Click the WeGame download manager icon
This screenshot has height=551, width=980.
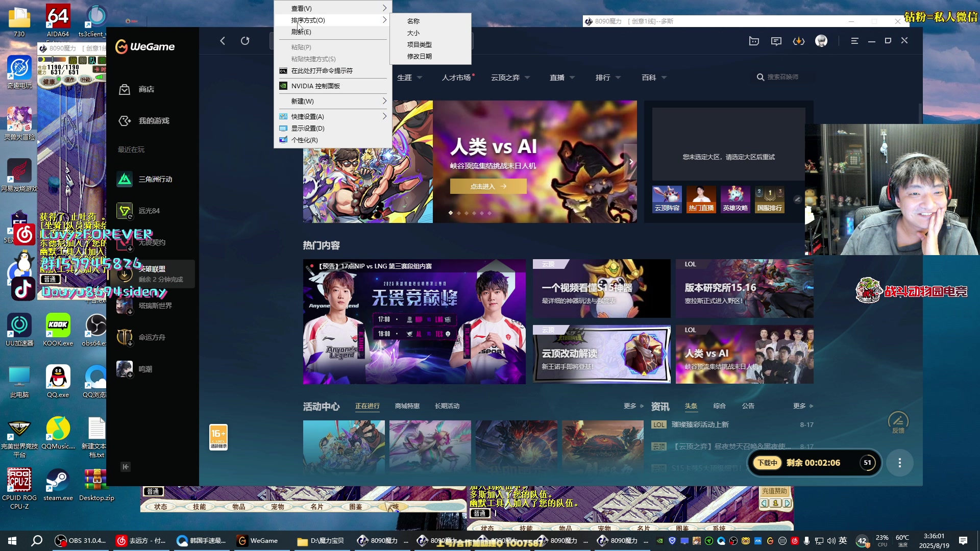pyautogui.click(x=799, y=41)
